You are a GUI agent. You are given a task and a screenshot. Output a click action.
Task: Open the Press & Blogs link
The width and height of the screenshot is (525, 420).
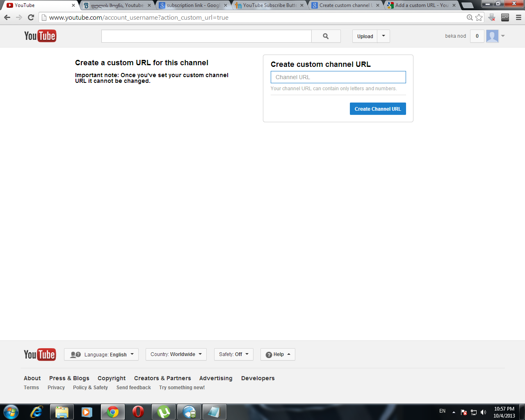coord(69,378)
